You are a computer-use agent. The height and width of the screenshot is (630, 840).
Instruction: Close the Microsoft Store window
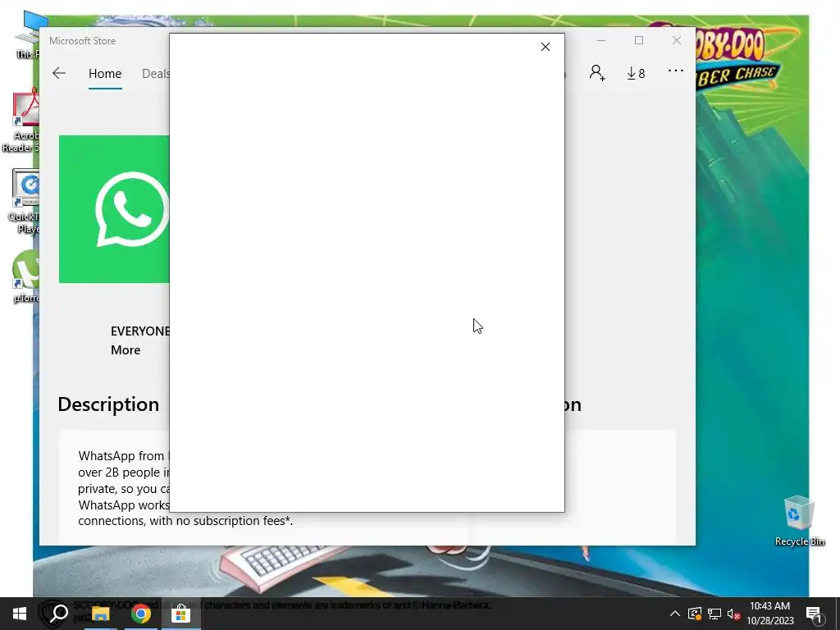(677, 41)
